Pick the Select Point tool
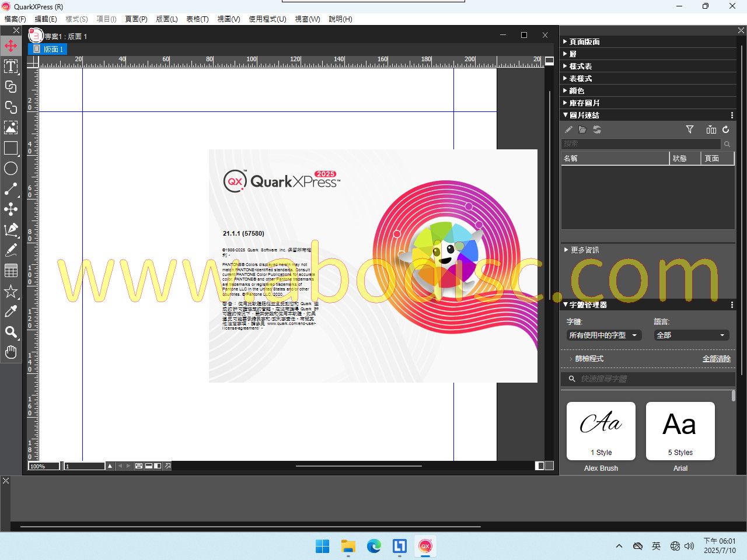This screenshot has height=560, width=747. [x=11, y=209]
